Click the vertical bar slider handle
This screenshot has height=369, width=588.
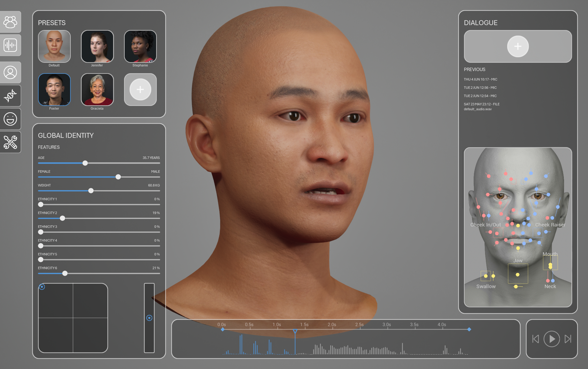149,318
